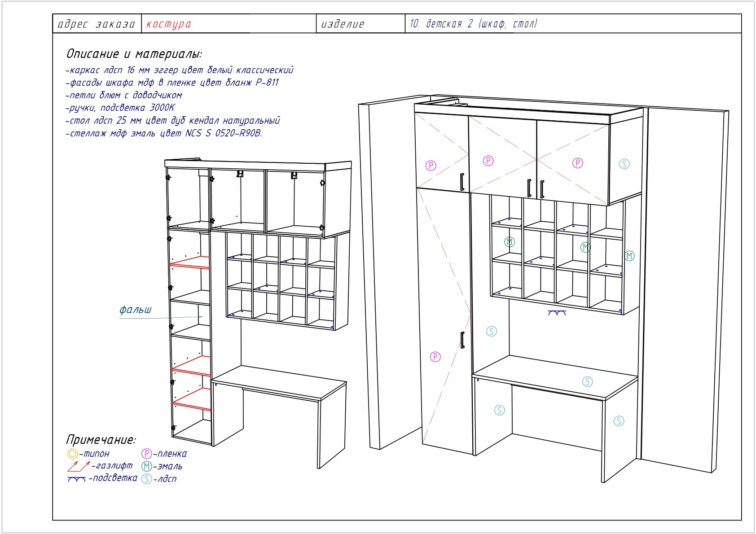Click the S marker on the upper right cabinet side
Screen dimensions: 756x534
(x=624, y=164)
